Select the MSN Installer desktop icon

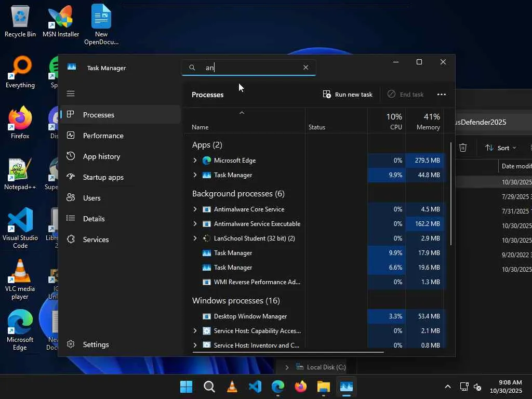coord(61,21)
